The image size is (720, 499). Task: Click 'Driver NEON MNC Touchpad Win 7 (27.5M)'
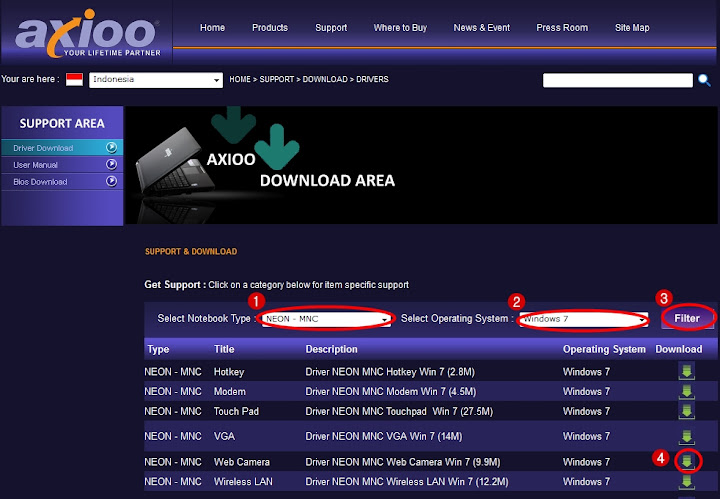(x=399, y=411)
